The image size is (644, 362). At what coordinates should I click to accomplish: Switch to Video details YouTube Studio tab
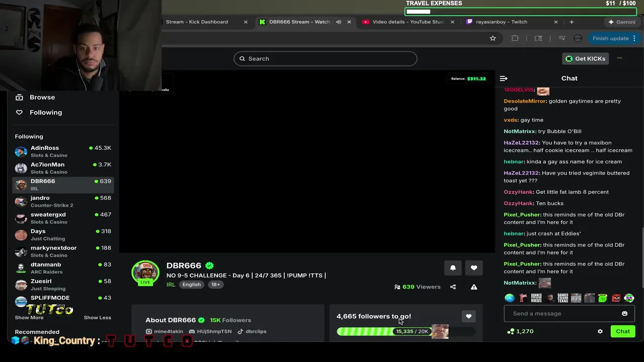tap(408, 22)
